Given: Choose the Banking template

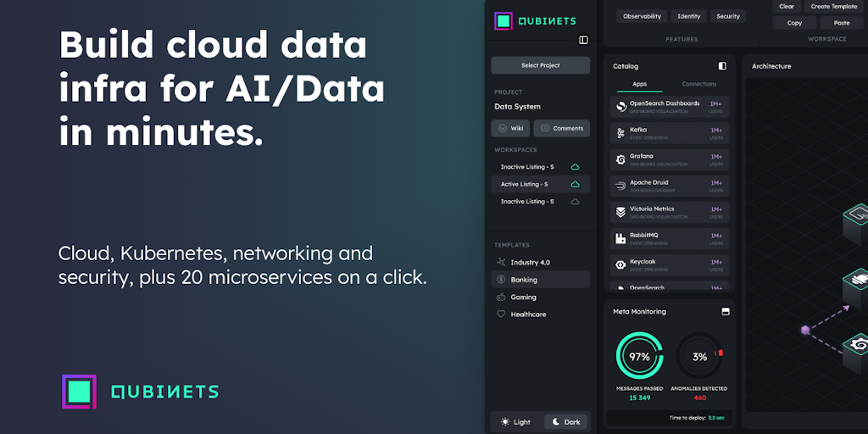Looking at the screenshot, I should pos(540,280).
